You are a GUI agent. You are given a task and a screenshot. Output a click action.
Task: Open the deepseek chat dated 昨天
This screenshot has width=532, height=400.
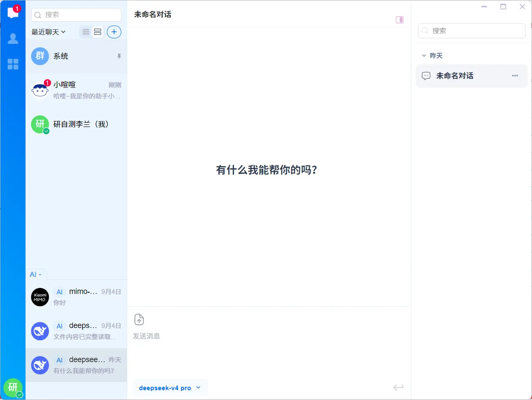click(x=76, y=365)
